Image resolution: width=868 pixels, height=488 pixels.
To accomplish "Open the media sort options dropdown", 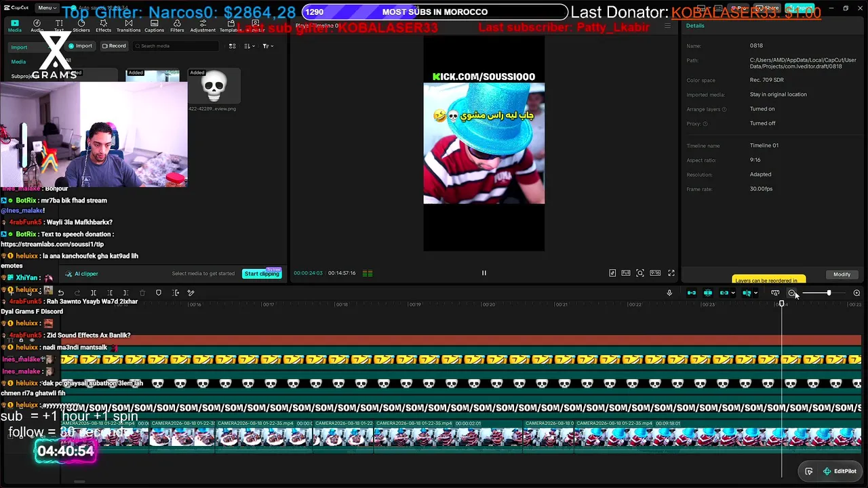I will pyautogui.click(x=249, y=46).
